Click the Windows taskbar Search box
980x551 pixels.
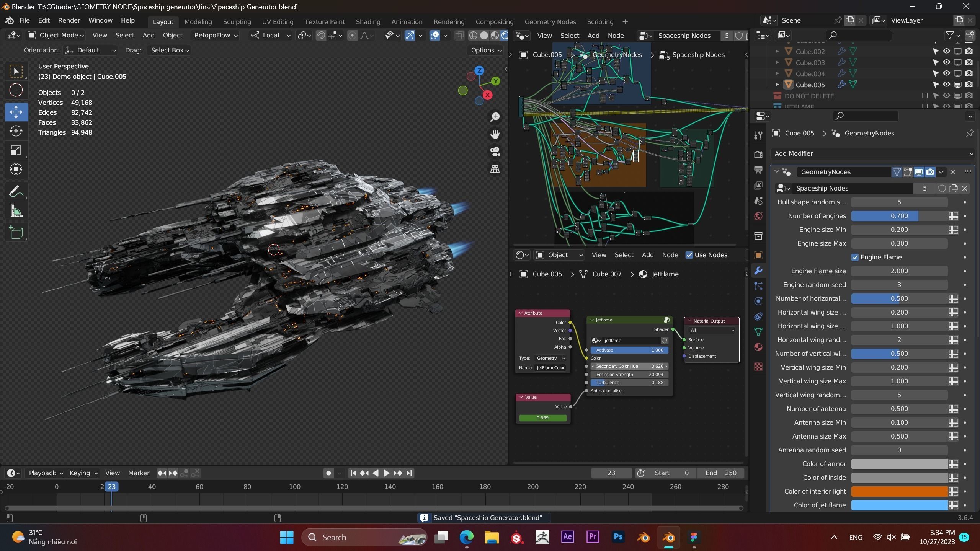(364, 537)
